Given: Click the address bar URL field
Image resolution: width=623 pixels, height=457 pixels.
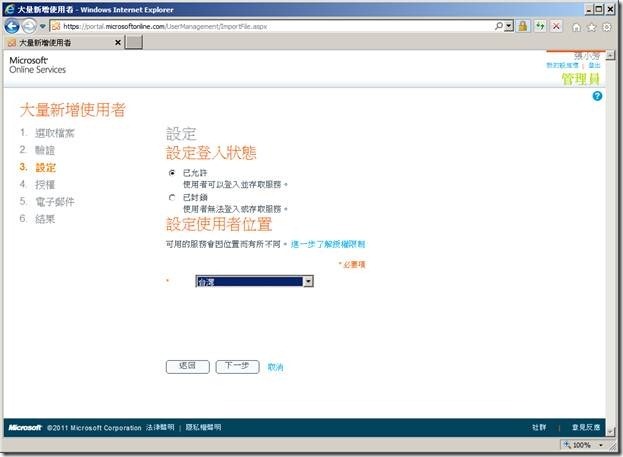Looking at the screenshot, I should 280,26.
